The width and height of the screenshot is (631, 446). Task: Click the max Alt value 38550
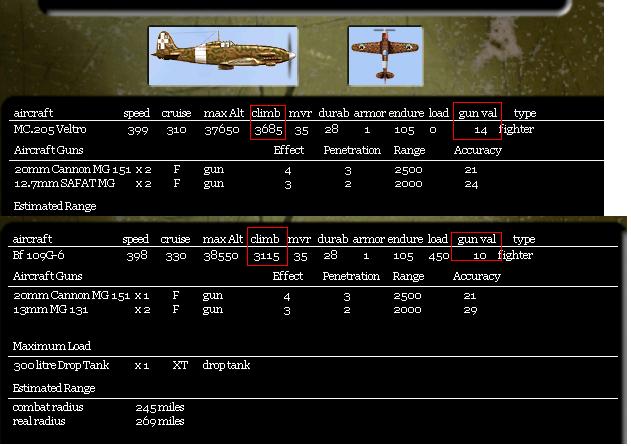[x=221, y=256]
